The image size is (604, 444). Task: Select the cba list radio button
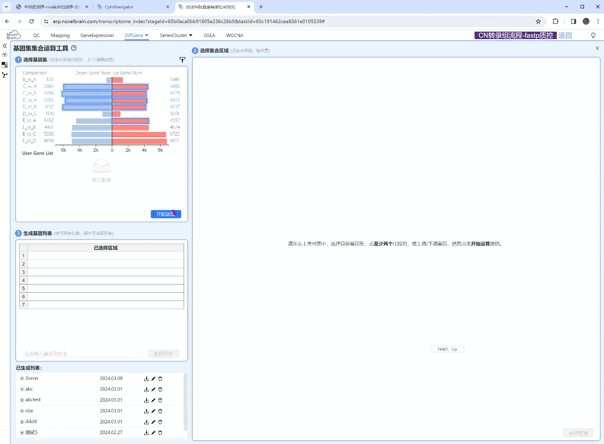click(22, 411)
